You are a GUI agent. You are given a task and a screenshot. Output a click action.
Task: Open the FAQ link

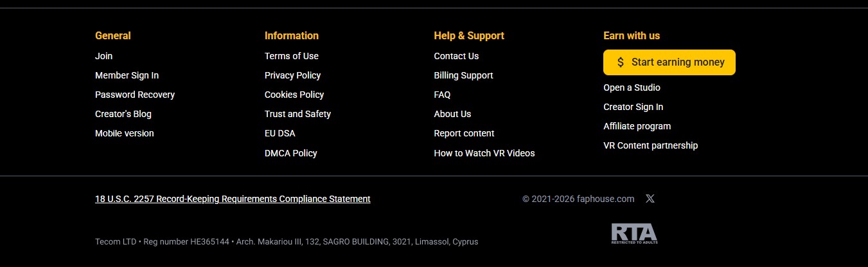tap(442, 95)
